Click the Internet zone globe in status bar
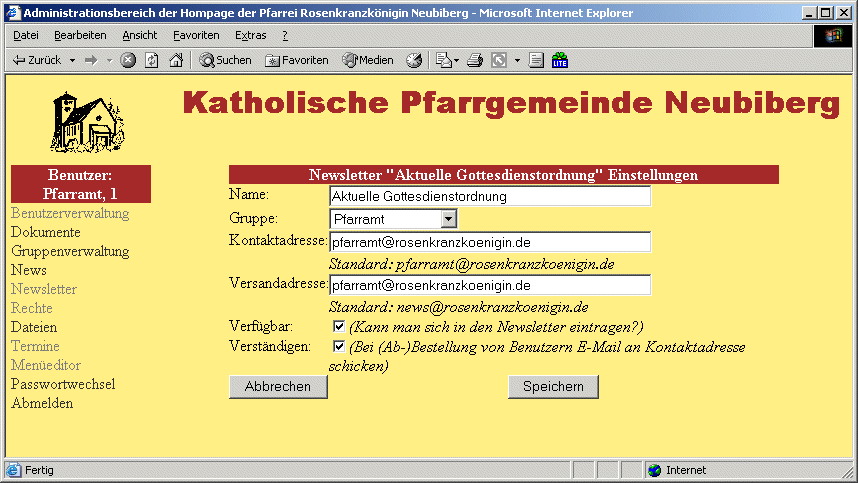This screenshot has height=483, width=858. pyautogui.click(x=654, y=470)
